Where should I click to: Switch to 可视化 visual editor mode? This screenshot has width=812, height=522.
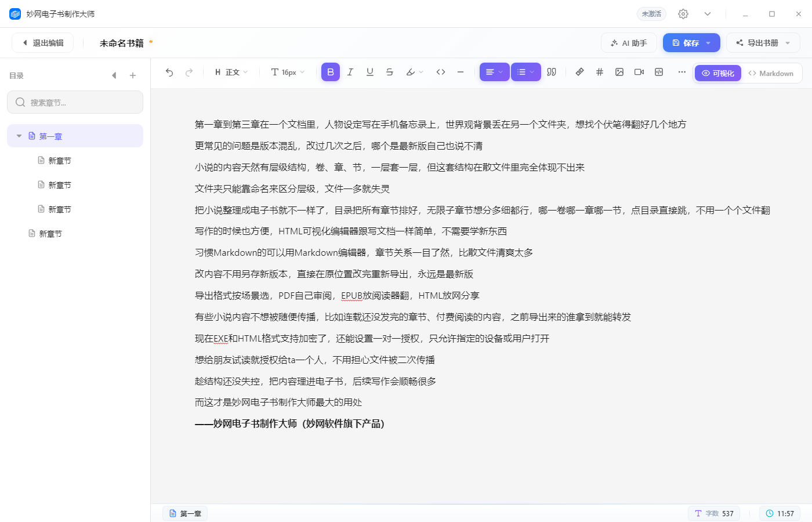click(718, 73)
